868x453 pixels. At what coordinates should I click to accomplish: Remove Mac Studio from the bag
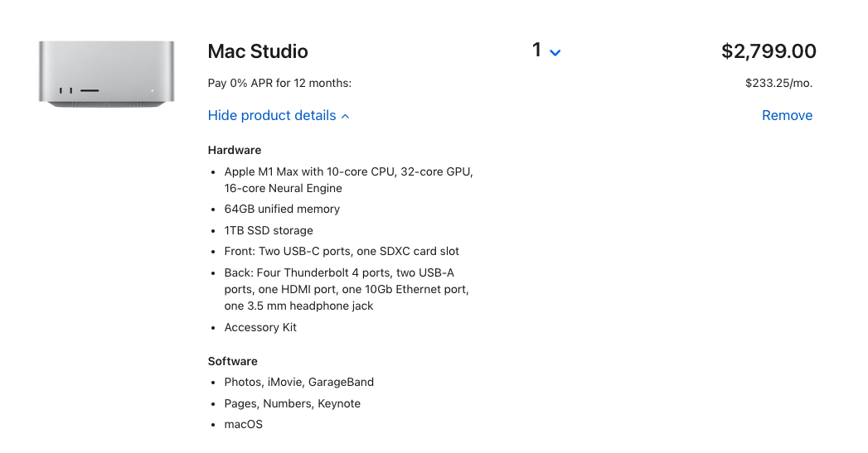(x=787, y=116)
